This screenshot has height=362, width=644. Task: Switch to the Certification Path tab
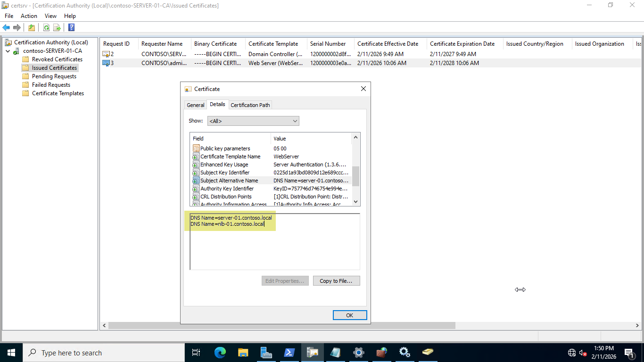coord(250,105)
